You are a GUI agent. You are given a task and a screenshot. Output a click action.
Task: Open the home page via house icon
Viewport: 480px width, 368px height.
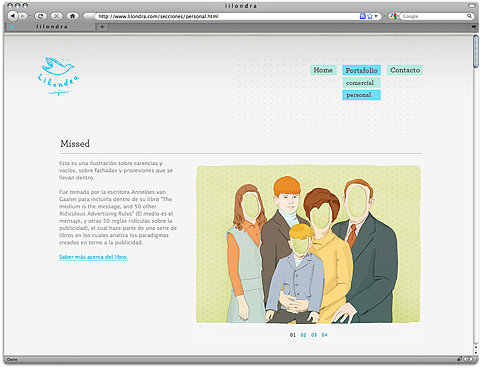[72, 16]
